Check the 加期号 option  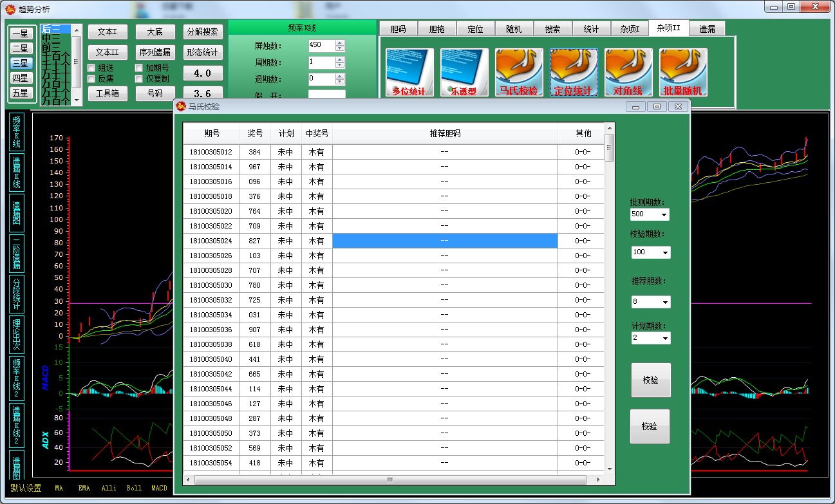click(139, 68)
